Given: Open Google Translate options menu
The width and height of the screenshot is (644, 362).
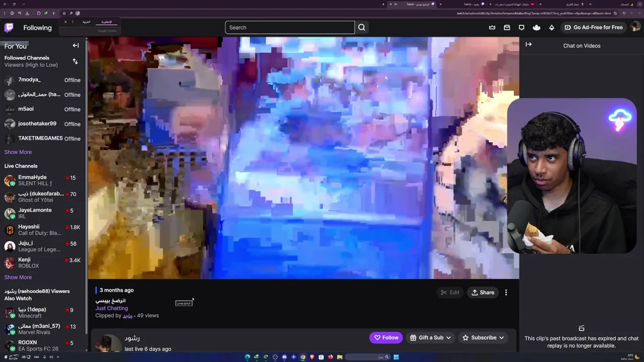Looking at the screenshot, I should [x=73, y=22].
